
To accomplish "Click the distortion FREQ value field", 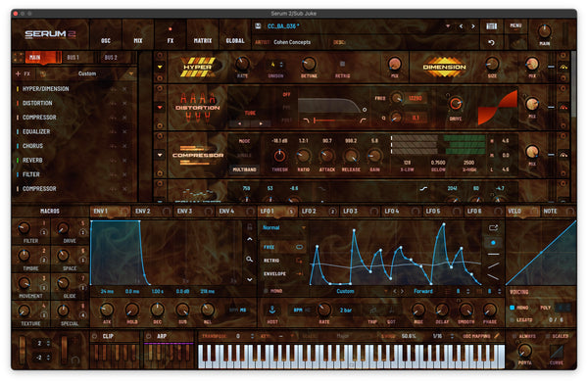I will pos(416,98).
